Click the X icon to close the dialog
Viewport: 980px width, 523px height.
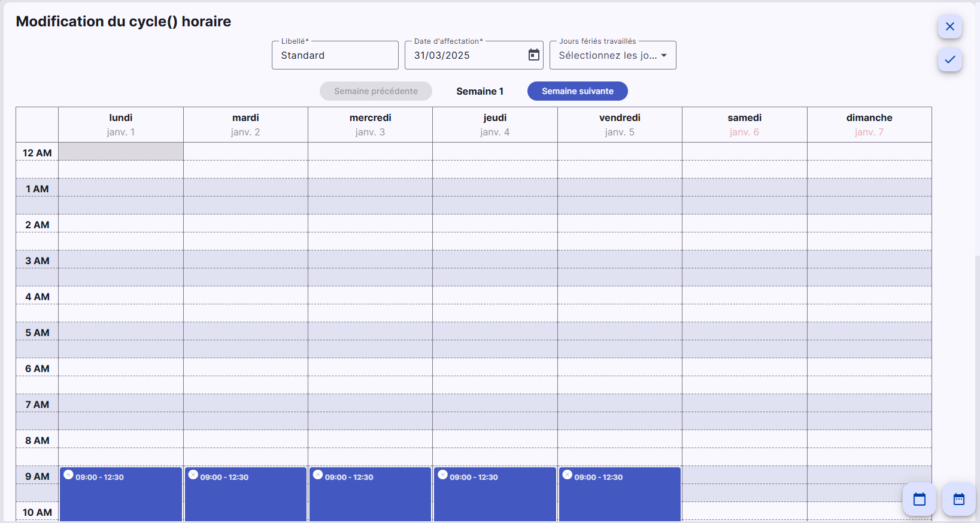pyautogui.click(x=949, y=26)
